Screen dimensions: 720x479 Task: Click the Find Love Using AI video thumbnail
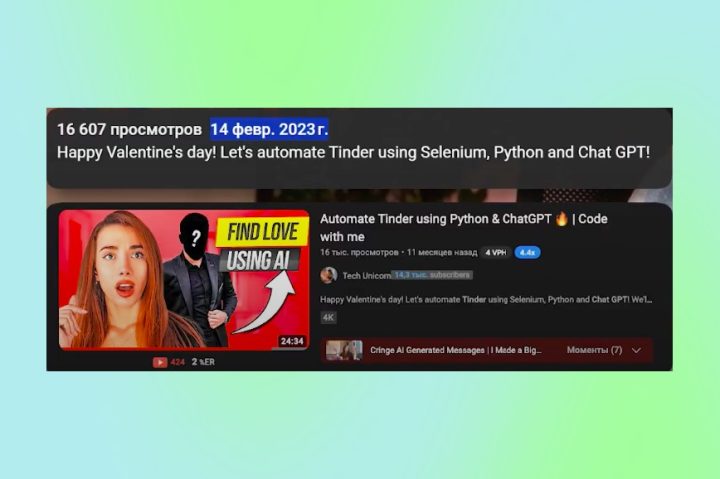[184, 280]
